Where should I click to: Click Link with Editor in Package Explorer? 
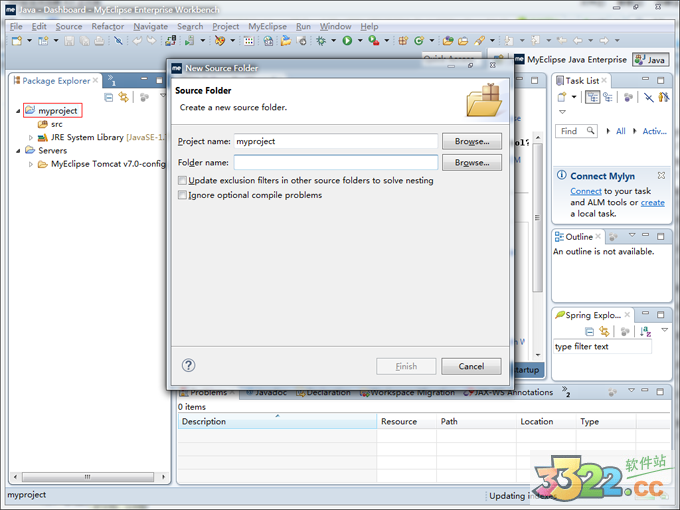(124, 98)
